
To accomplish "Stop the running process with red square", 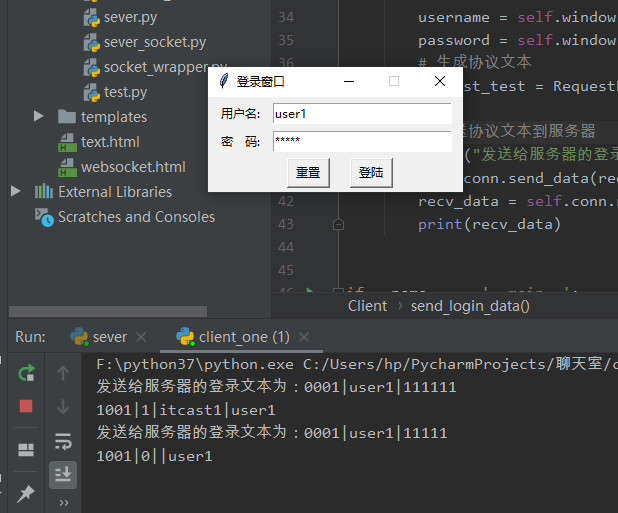I will click(26, 406).
